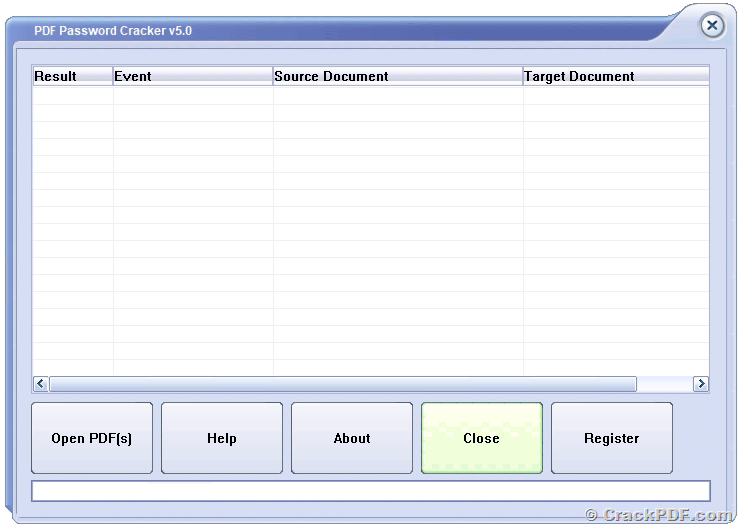
Task: Open the Register button
Action: 612,438
